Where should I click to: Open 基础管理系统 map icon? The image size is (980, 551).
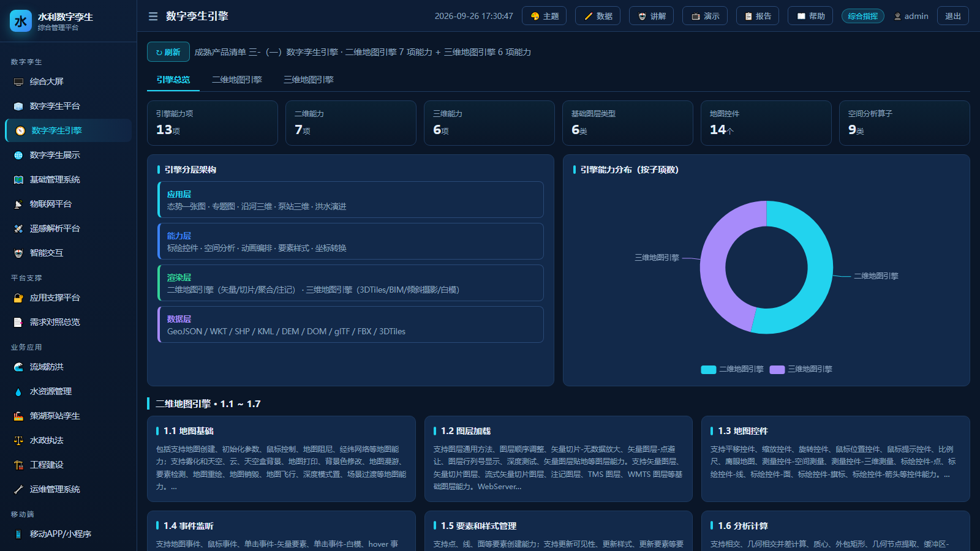[x=18, y=180]
